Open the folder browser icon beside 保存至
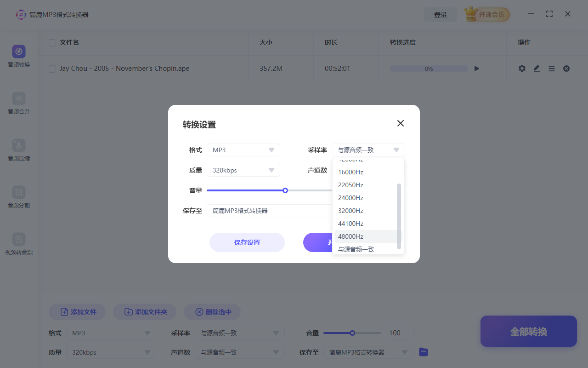 [423, 352]
